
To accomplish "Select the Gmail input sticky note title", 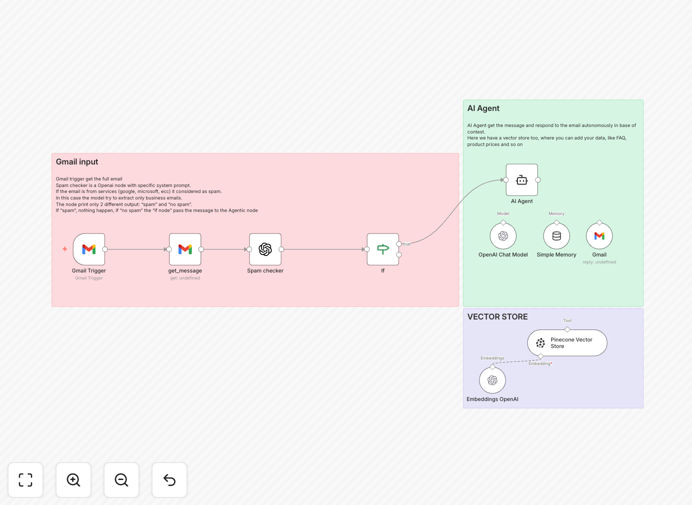I will pos(77,162).
